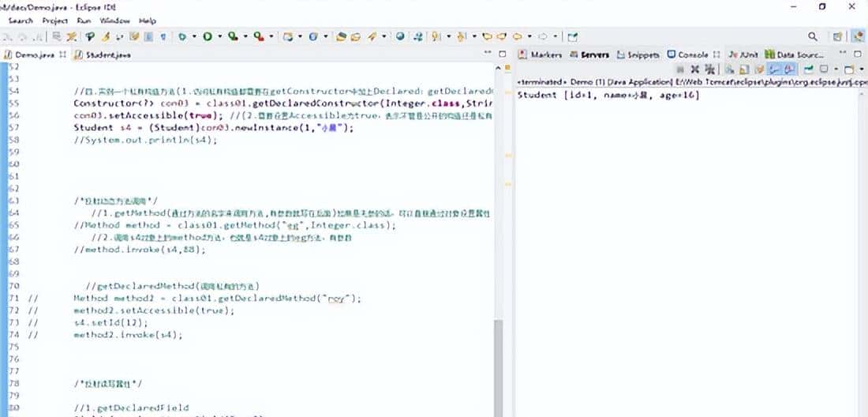This screenshot has width=868, height=417.
Task: Click the editor vertical scrollbar thumb
Action: [498, 368]
